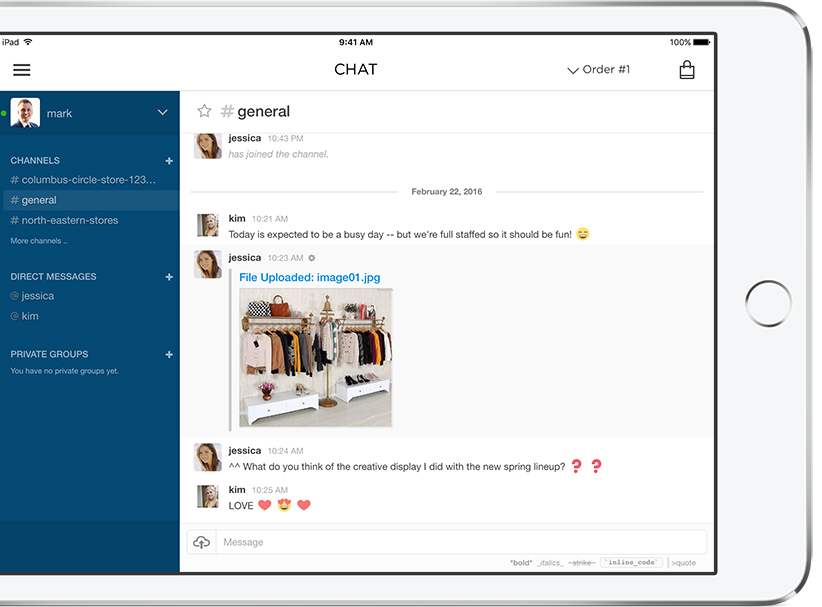Click the >quote formatting hint
This screenshot has width=822, height=607.
(684, 563)
